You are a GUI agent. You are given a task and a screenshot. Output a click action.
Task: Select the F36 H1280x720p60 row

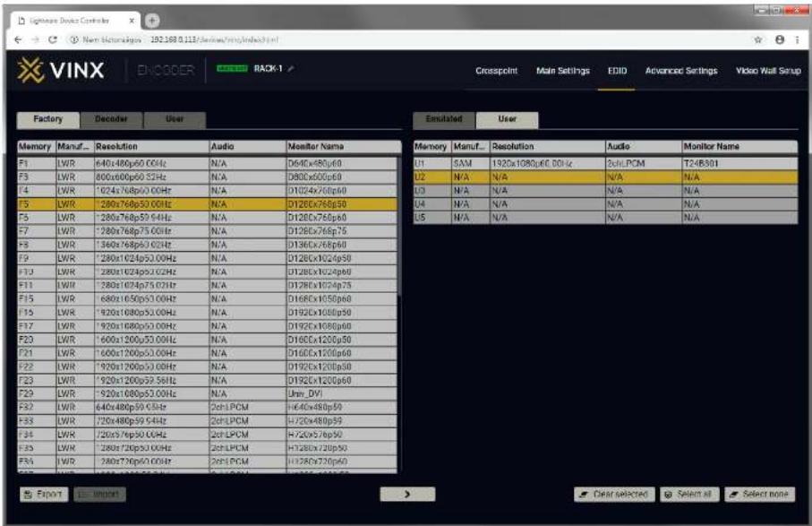pyautogui.click(x=207, y=461)
